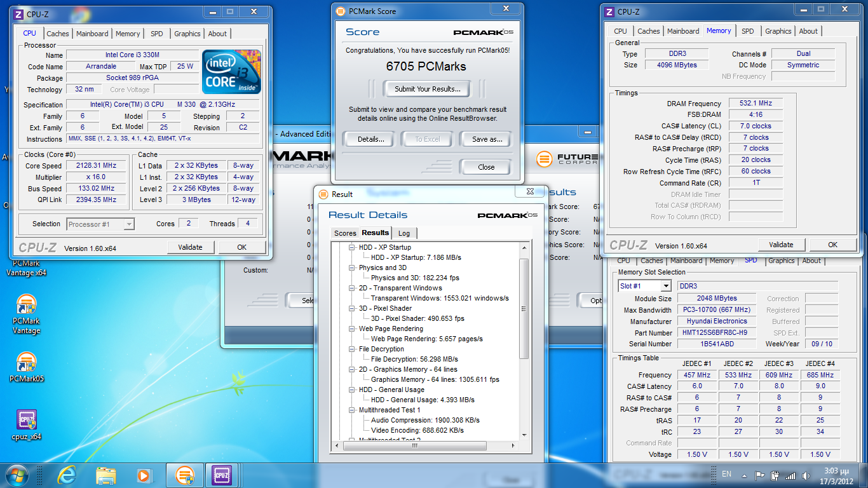Open PCMark Vantage x64 desktop shortcut

point(26,267)
